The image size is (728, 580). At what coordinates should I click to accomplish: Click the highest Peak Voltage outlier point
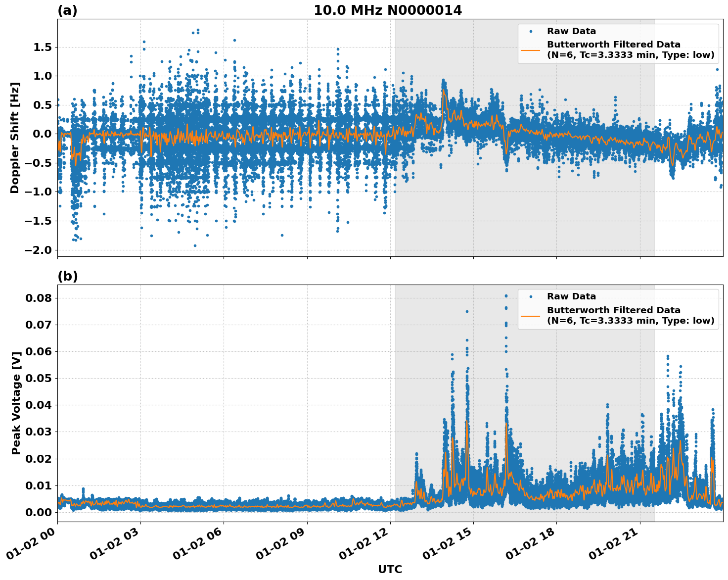506,295
